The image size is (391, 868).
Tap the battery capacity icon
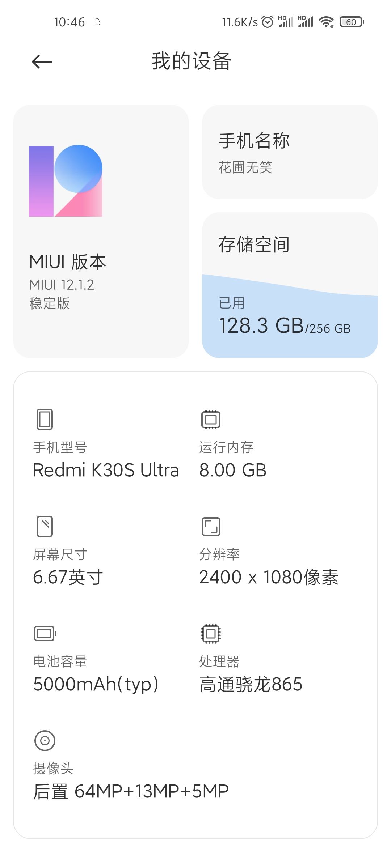click(45, 633)
